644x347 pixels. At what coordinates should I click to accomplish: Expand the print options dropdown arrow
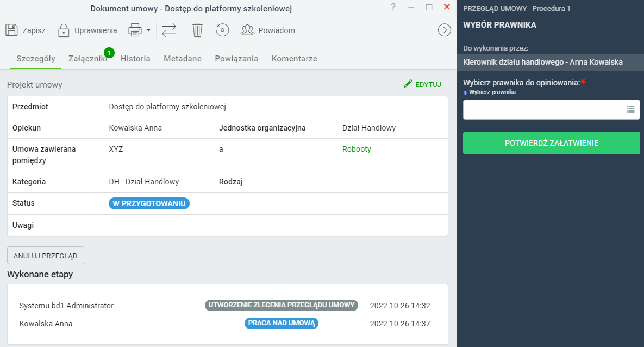pyautogui.click(x=148, y=30)
